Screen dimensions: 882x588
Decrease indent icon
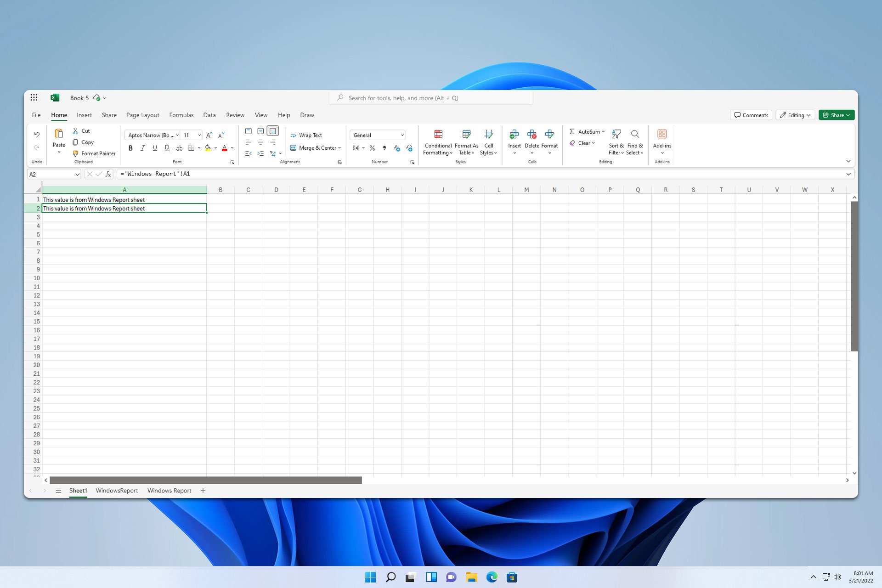pyautogui.click(x=249, y=153)
